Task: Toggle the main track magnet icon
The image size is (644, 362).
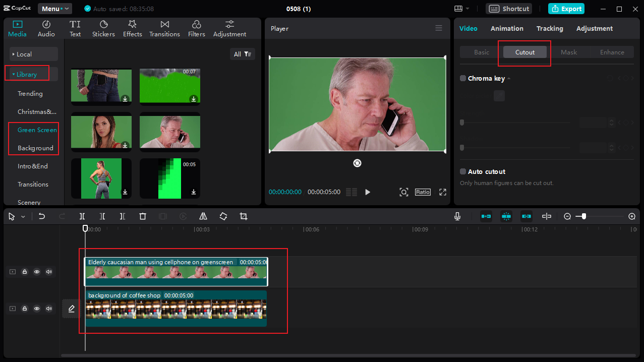Action: 486,216
